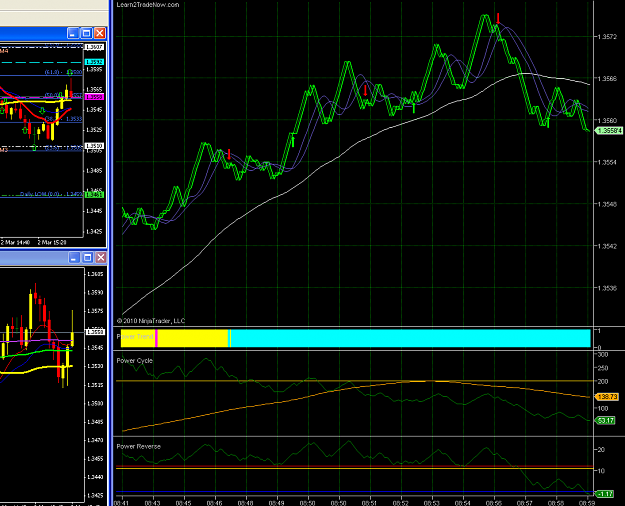Click the 20 level on Power Reverse axis

[601, 449]
